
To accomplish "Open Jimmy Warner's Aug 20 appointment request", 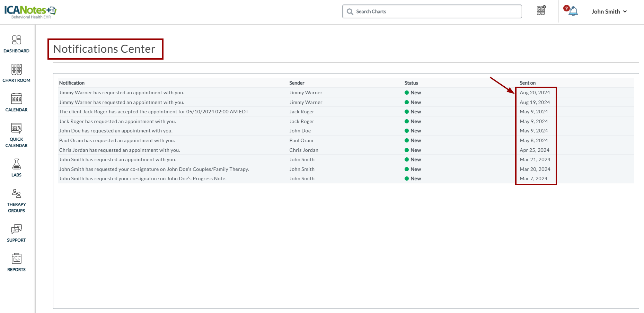I will (122, 93).
